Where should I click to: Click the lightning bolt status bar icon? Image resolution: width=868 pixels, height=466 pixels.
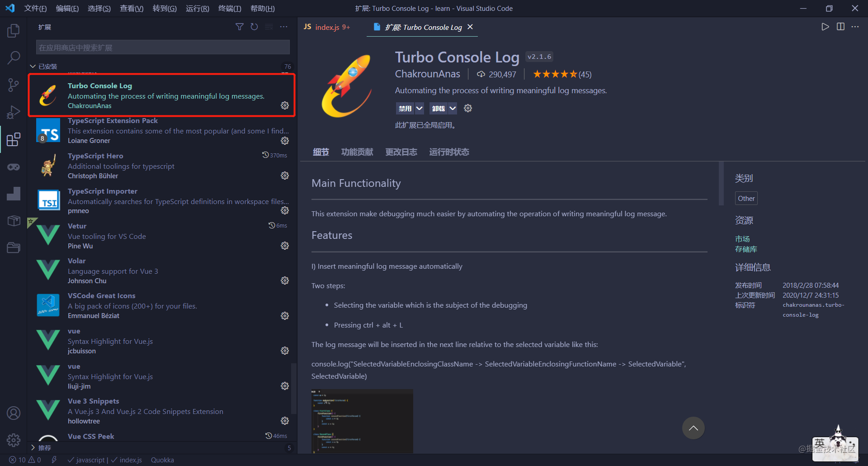pyautogui.click(x=54, y=460)
